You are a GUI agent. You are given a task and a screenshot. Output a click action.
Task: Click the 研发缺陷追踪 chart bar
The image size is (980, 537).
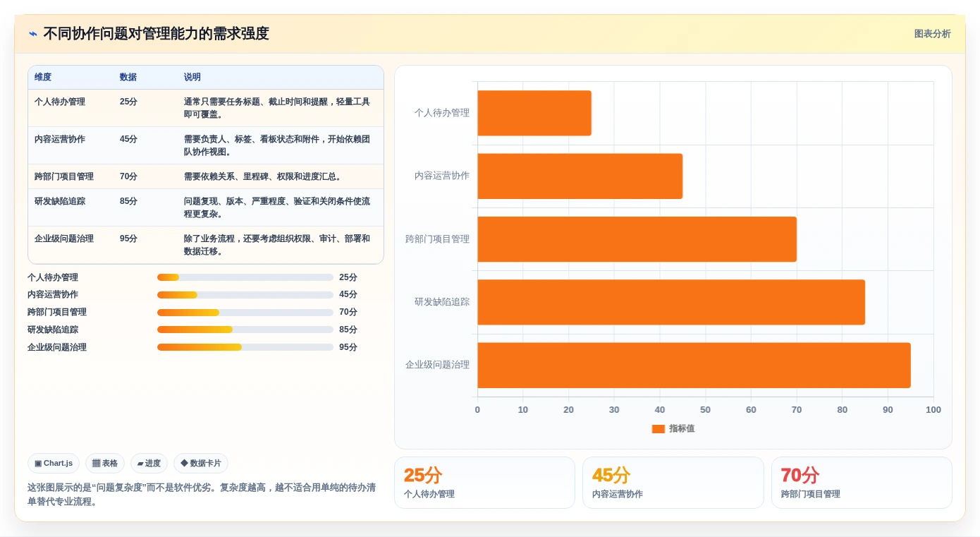point(671,302)
